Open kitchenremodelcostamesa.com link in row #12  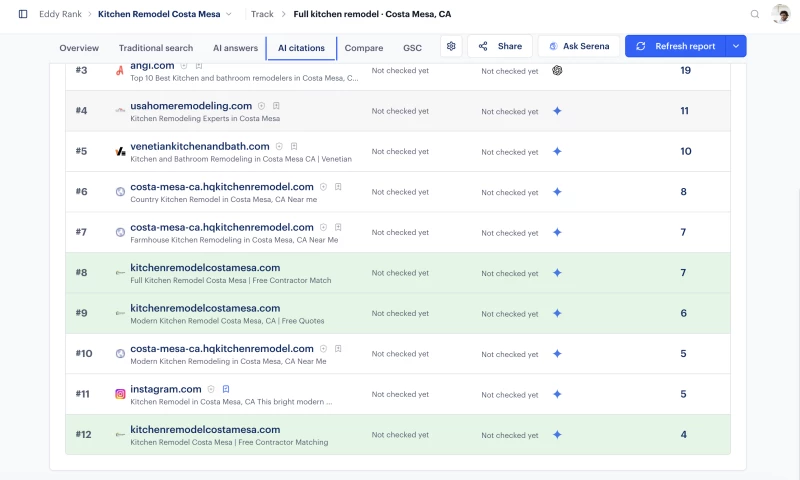tap(205, 430)
